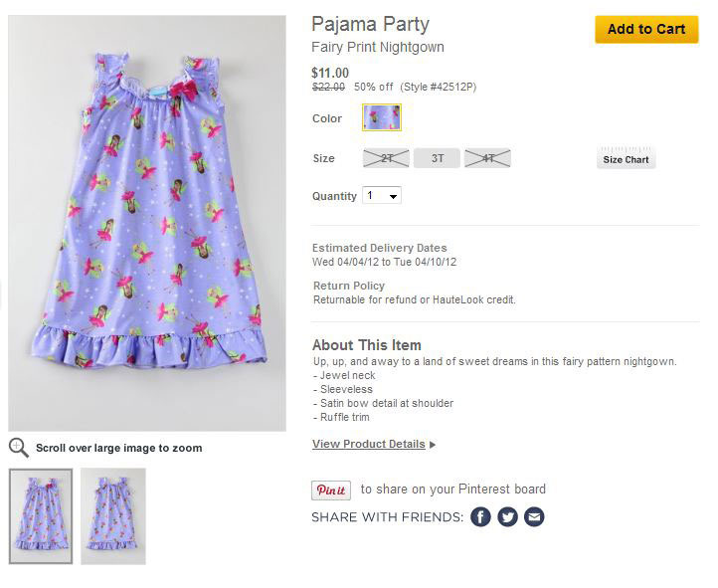The width and height of the screenshot is (718, 588).
Task: Click the Pajama Party brand title
Action: tap(370, 24)
